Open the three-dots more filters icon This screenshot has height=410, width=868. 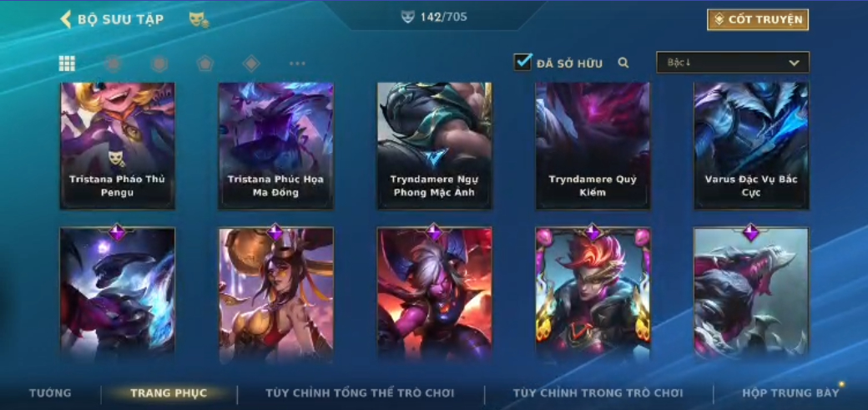297,63
